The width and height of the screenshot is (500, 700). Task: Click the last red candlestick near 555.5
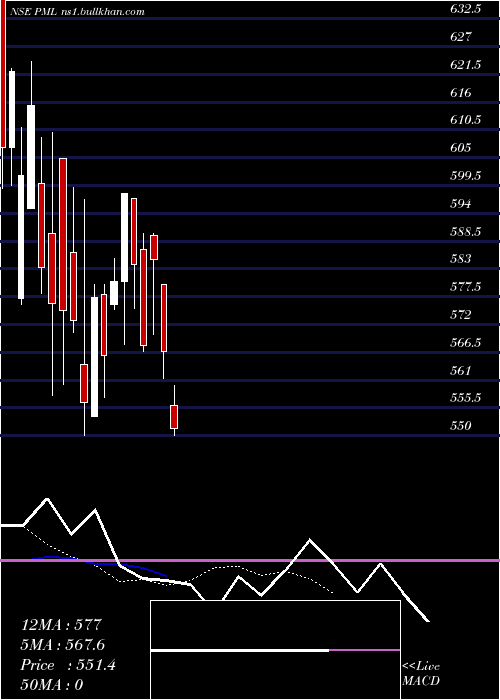[x=174, y=417]
